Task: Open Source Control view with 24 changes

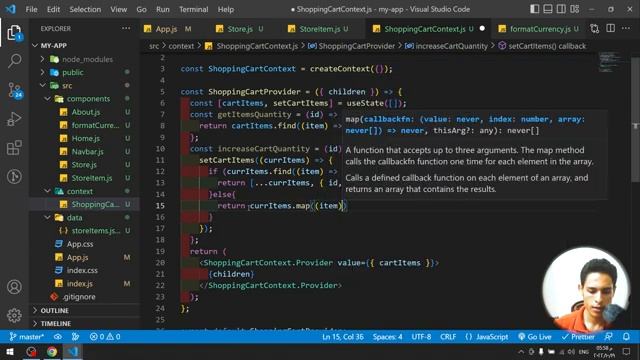Action: (14, 90)
